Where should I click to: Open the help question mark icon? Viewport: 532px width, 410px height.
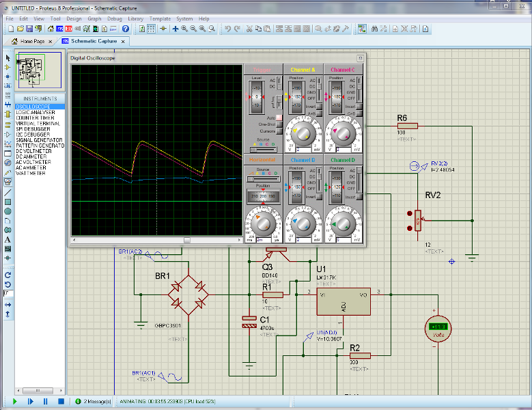tap(126, 29)
